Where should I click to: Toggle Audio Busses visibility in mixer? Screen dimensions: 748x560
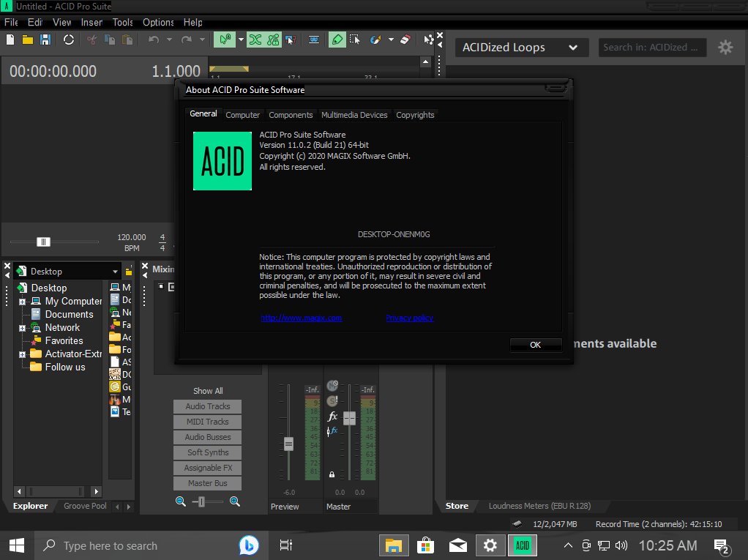pyautogui.click(x=208, y=437)
